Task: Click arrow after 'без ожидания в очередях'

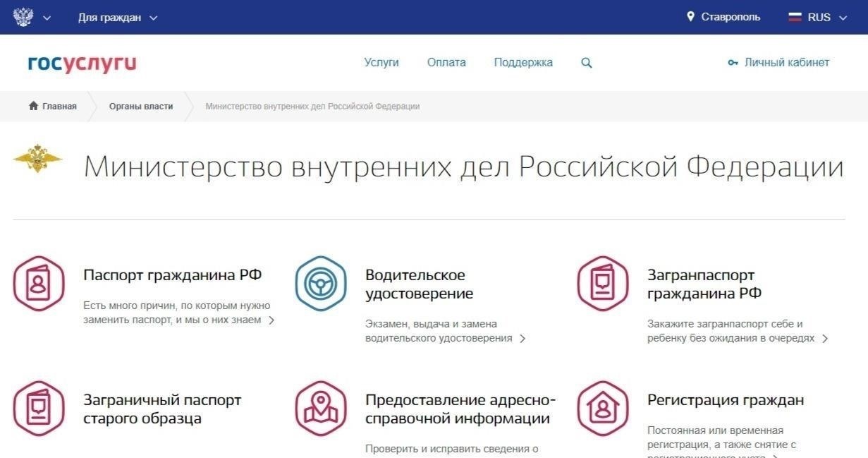Action: click(824, 339)
